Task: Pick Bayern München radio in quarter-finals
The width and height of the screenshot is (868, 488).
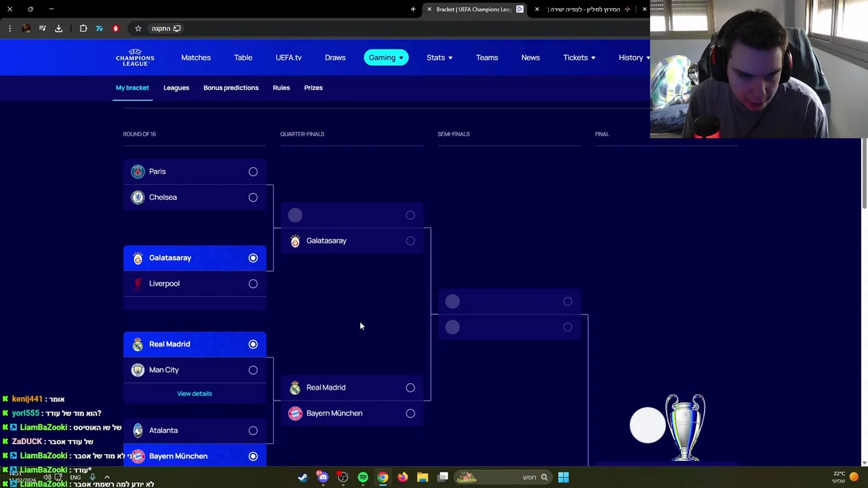Action: point(410,413)
